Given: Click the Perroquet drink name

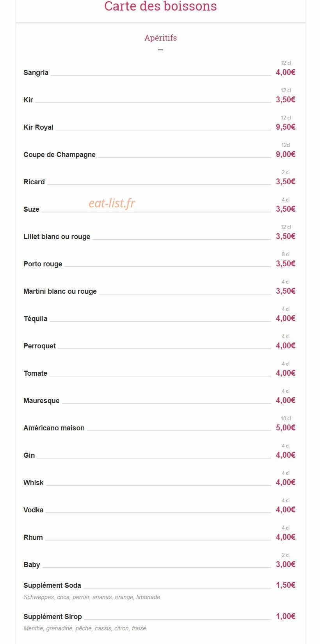Looking at the screenshot, I should 39,346.
